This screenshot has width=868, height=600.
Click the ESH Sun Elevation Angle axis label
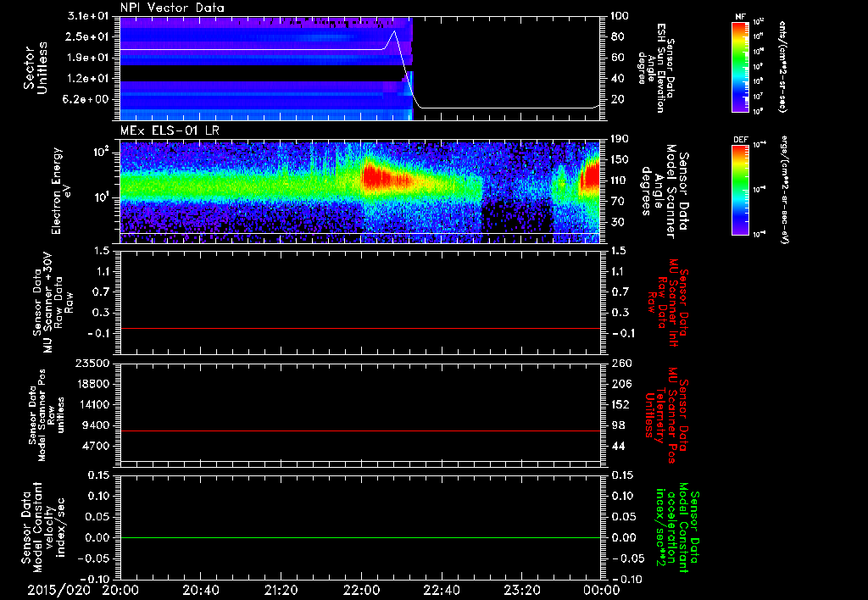(x=656, y=68)
